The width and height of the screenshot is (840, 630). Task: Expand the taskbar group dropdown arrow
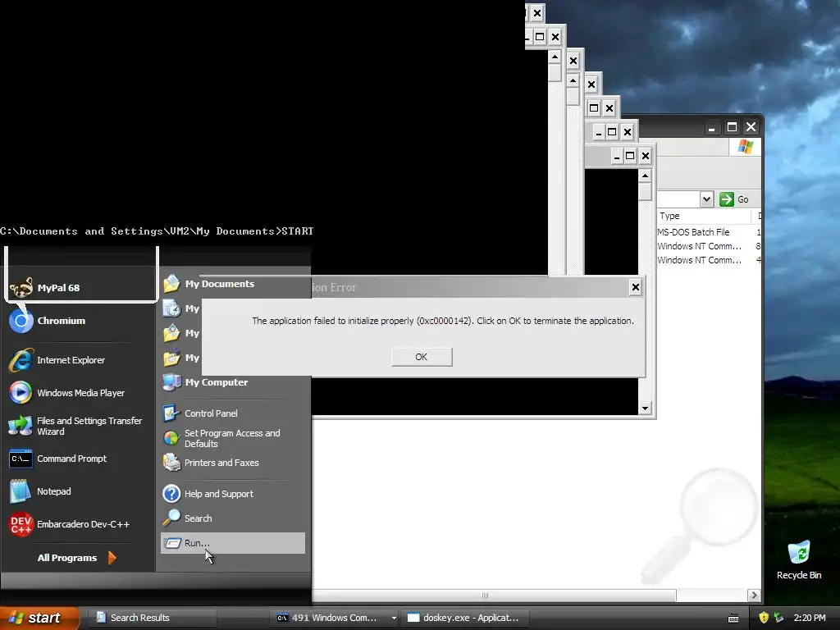pos(394,618)
